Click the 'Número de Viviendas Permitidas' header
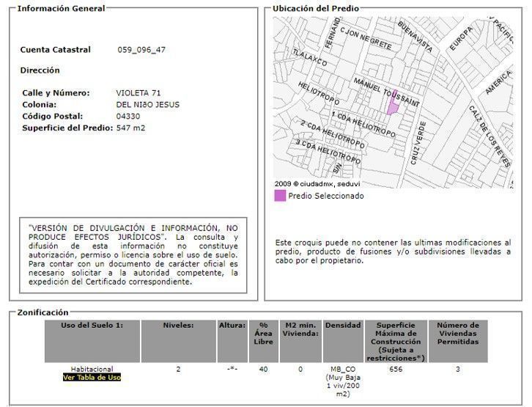 tap(458, 334)
